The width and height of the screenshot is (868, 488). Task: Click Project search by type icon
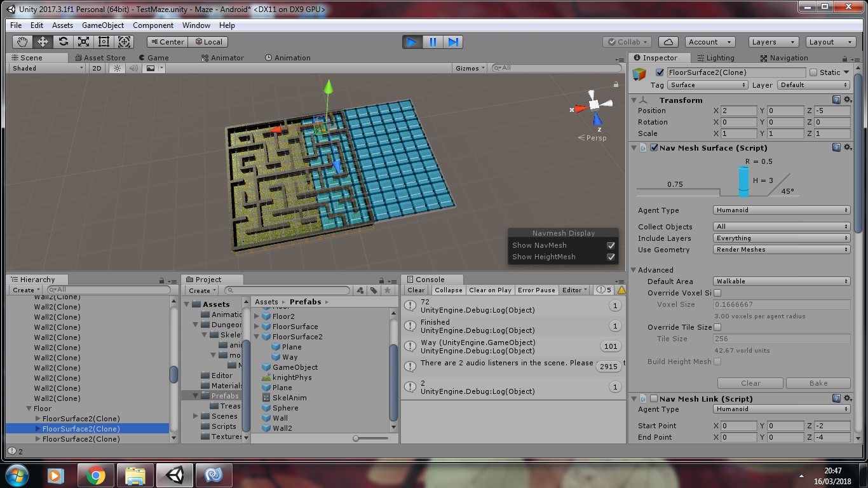360,290
